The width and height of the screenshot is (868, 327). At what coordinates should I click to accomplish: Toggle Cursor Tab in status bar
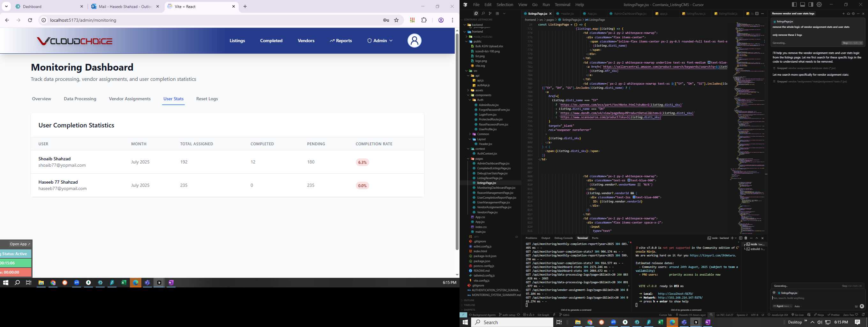pyautogui.click(x=665, y=315)
